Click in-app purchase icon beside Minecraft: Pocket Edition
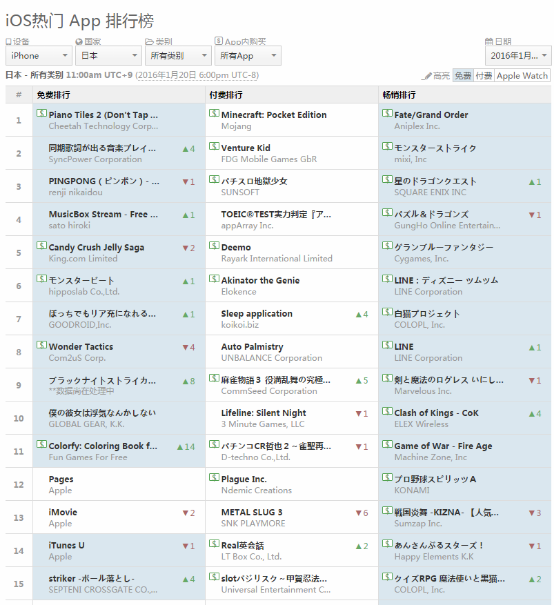Screen dimensions: 554x605 214,113
